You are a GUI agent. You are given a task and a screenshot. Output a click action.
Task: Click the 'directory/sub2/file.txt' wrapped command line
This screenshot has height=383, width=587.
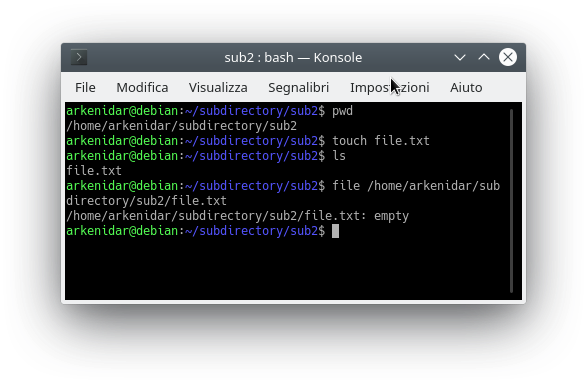(146, 201)
